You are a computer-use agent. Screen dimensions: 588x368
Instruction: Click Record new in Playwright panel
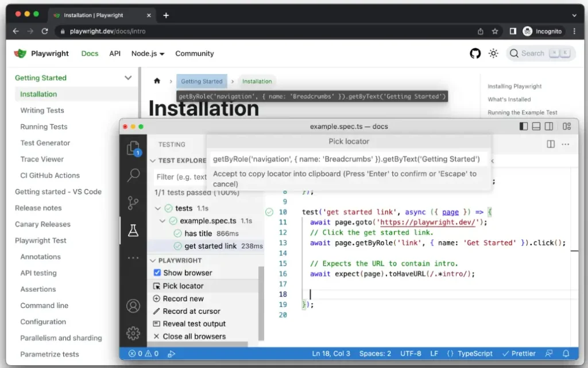click(183, 298)
